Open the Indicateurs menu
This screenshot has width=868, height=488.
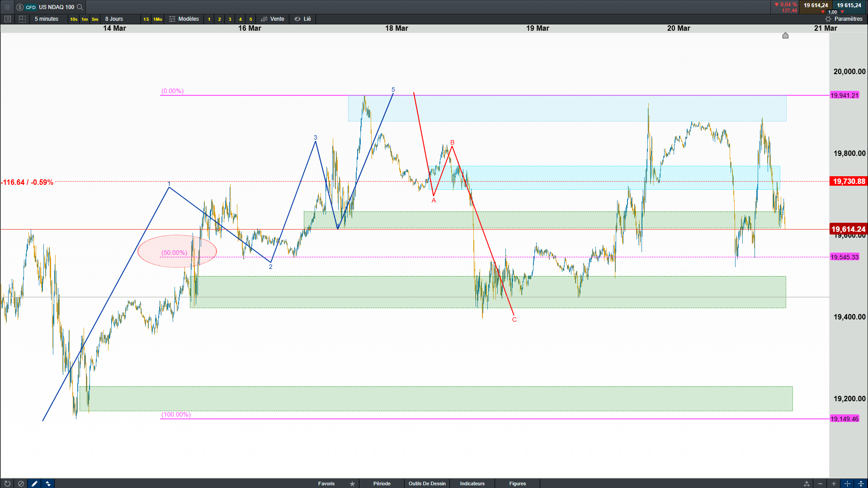tap(472, 483)
